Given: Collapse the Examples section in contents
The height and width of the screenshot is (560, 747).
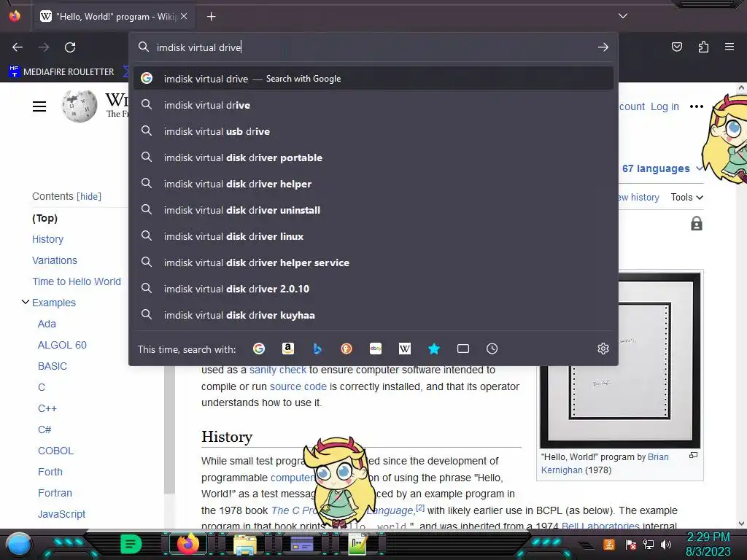Looking at the screenshot, I should point(26,302).
